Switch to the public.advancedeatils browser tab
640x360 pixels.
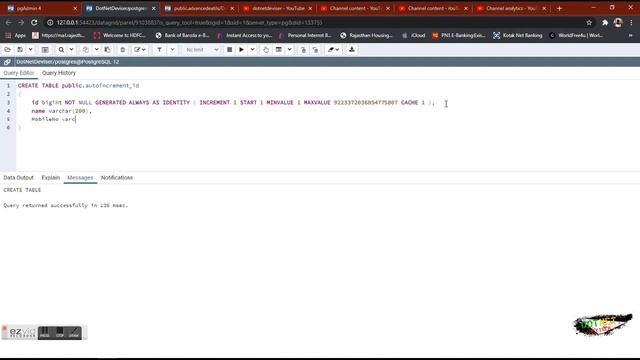click(199, 8)
